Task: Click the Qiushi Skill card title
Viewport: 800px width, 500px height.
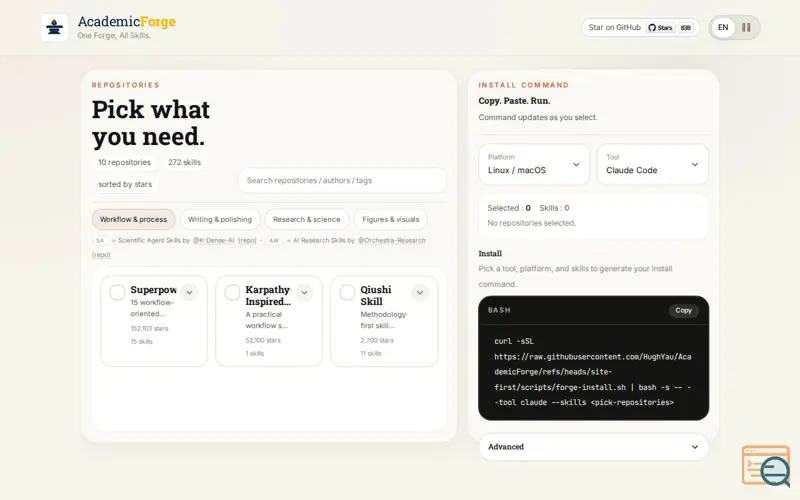Action: coord(376,295)
